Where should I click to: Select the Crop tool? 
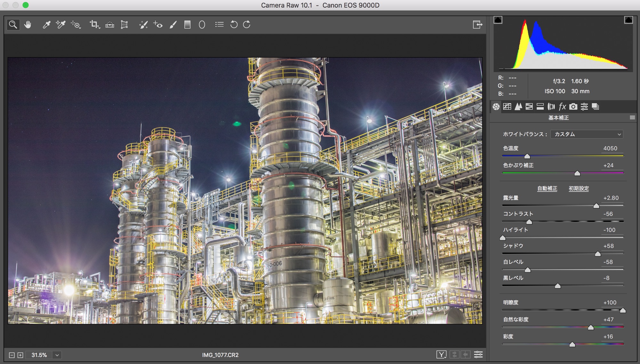95,25
